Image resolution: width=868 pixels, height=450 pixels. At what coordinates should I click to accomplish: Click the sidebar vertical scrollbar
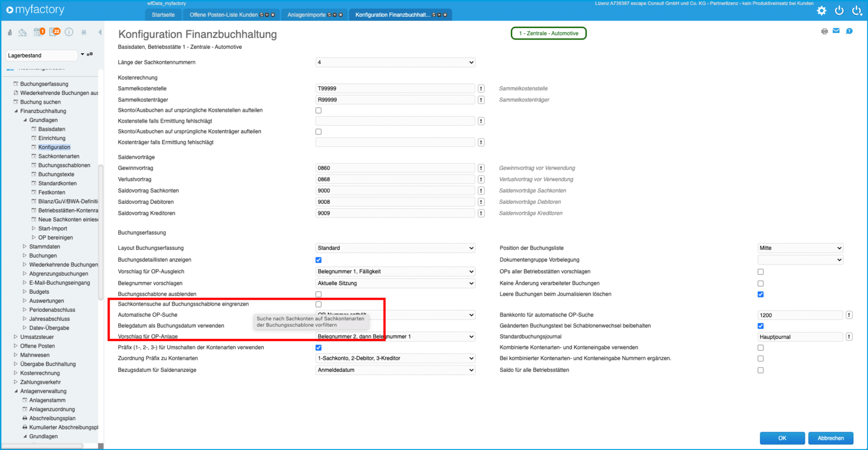point(100,233)
